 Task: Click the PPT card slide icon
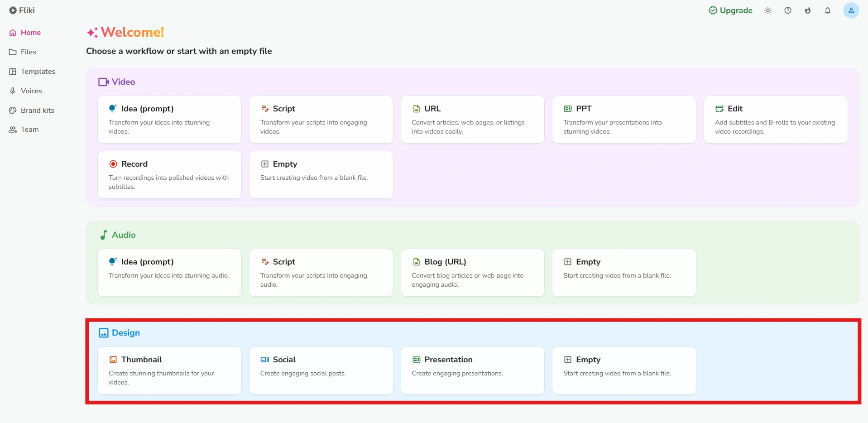pos(568,109)
